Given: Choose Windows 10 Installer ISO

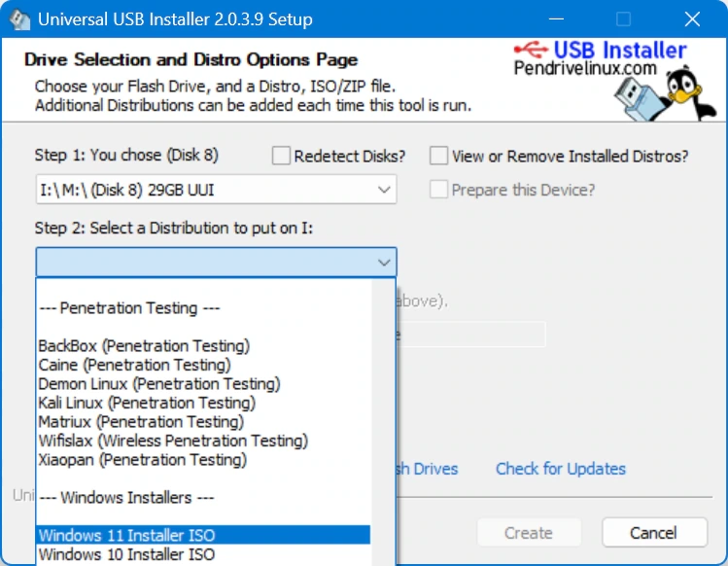Looking at the screenshot, I should point(204,554).
